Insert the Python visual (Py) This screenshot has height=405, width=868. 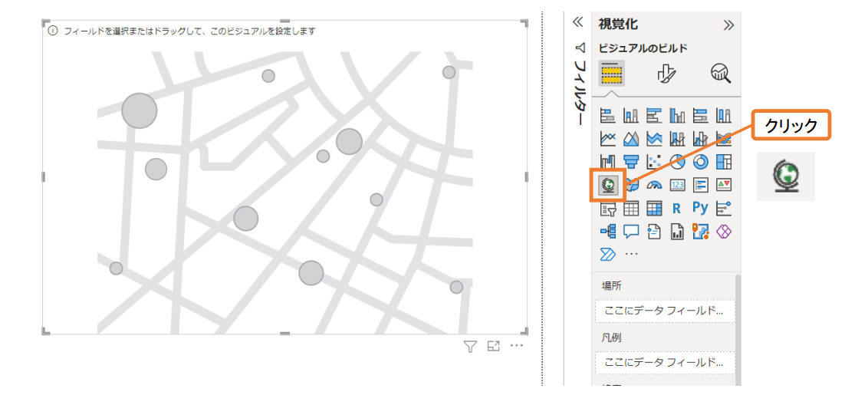click(x=700, y=208)
